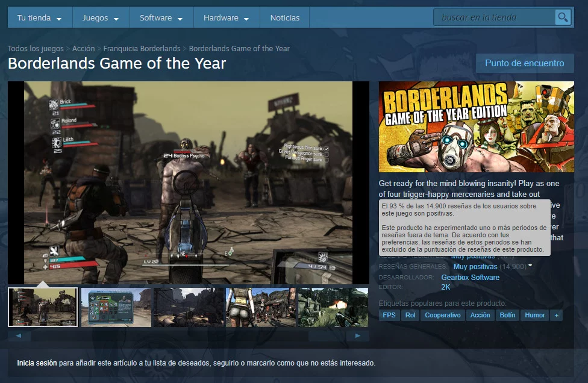588x383 pixels.
Task: Focus the 'buscar en la tienda' search field
Action: (494, 17)
